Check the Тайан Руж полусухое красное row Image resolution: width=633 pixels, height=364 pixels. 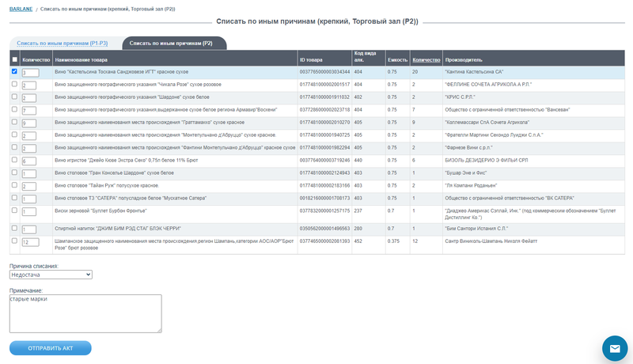14,185
